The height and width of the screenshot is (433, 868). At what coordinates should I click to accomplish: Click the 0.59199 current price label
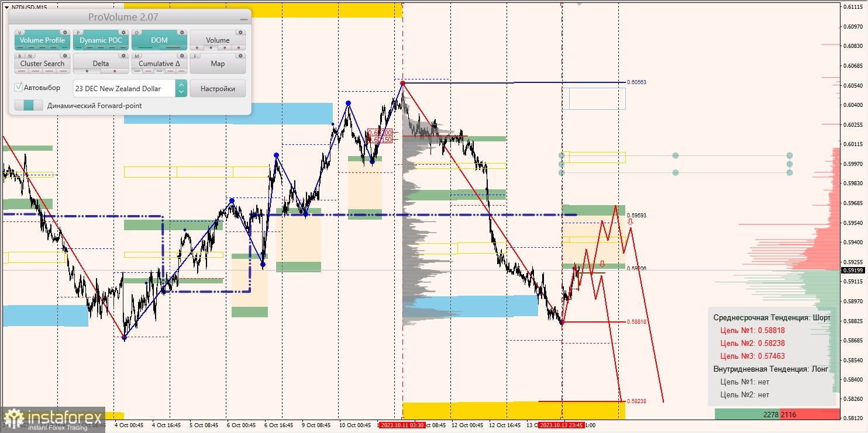853,270
